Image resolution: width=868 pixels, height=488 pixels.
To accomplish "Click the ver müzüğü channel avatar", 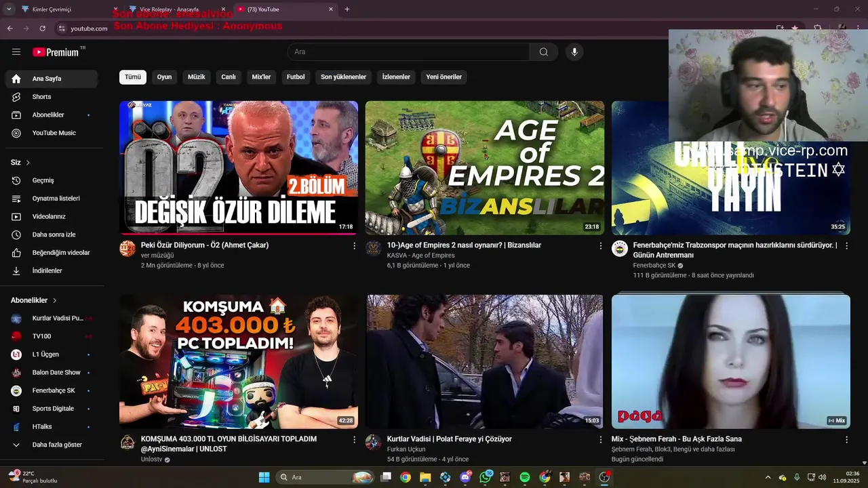I will coord(127,249).
